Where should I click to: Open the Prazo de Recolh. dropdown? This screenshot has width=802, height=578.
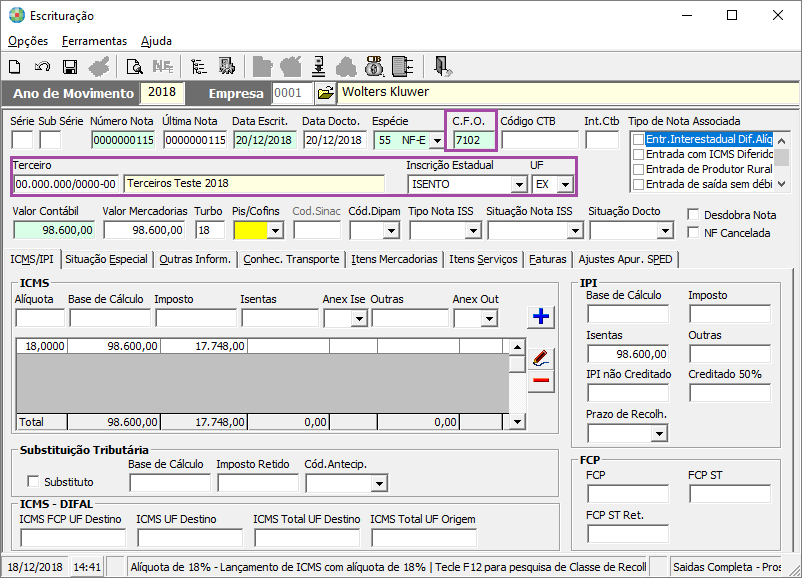tap(660, 434)
